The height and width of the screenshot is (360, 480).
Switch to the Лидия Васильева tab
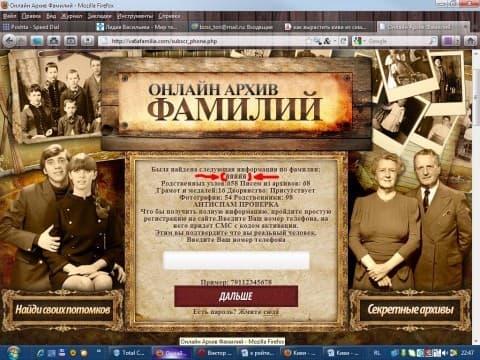tap(141, 27)
